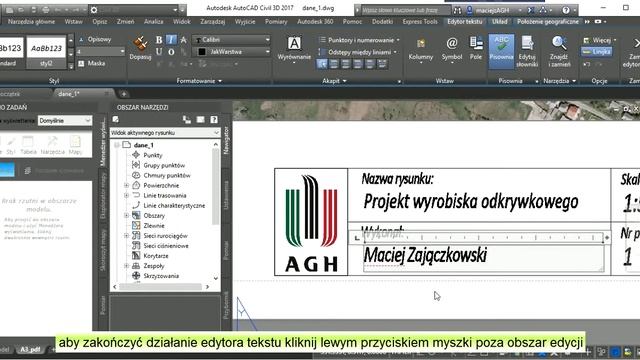Image resolution: width=640 pixels, height=360 pixels.
Task: Click the black color swatch
Action: tap(202, 52)
